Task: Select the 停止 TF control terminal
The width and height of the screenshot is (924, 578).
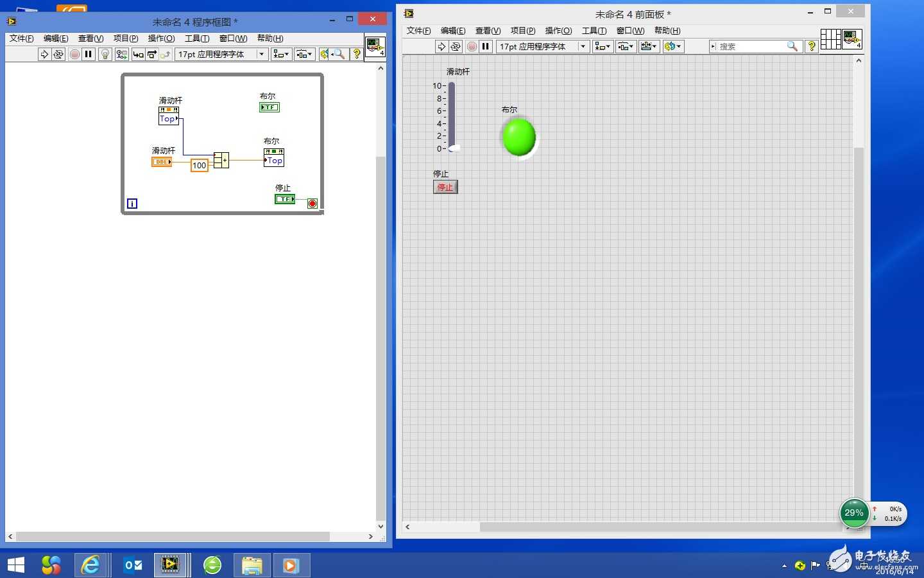Action: (x=285, y=199)
